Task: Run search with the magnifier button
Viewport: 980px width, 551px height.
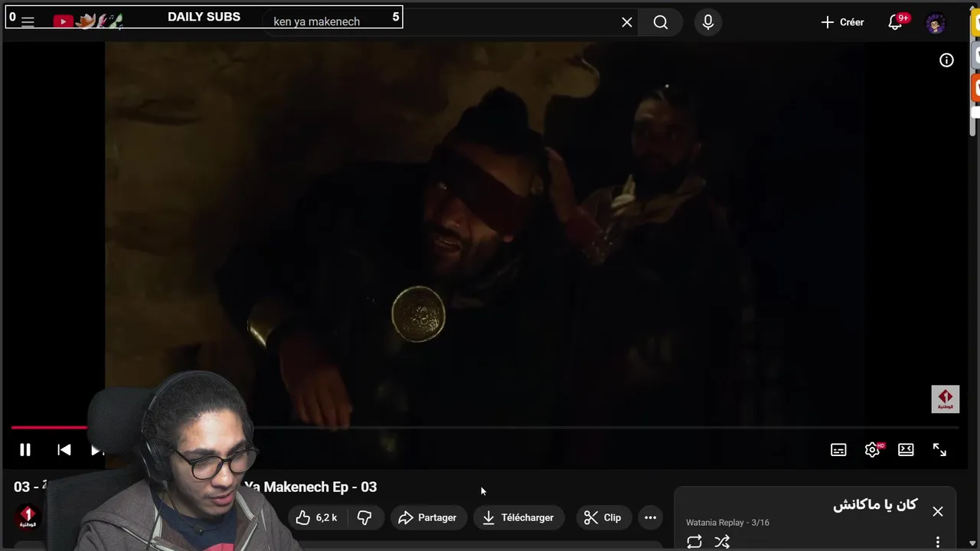Action: 661,22
